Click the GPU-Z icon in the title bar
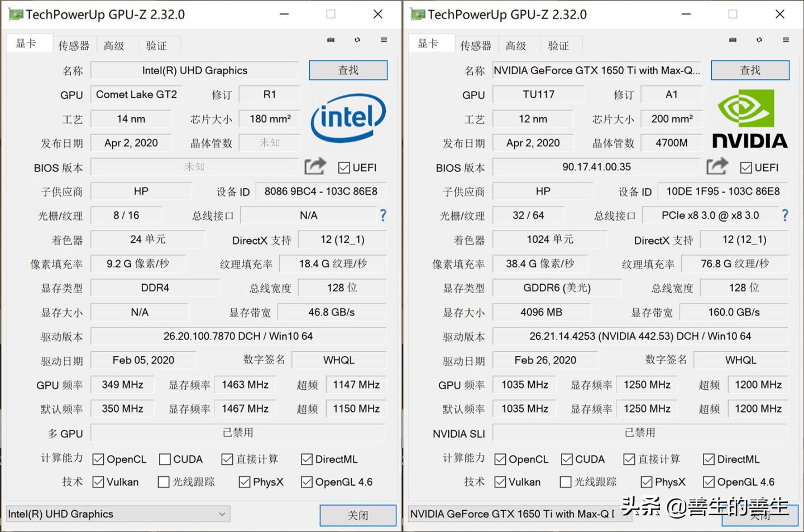The width and height of the screenshot is (804, 532). point(15,14)
